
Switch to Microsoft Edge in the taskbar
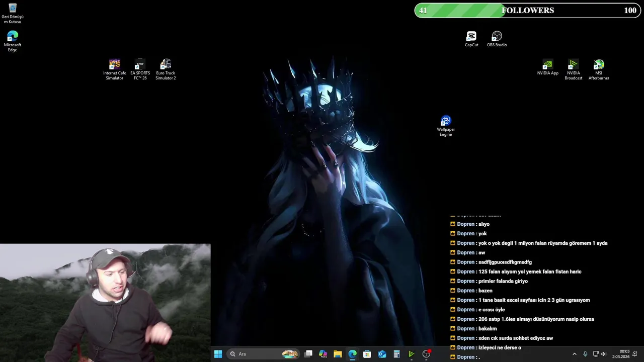coord(352,354)
